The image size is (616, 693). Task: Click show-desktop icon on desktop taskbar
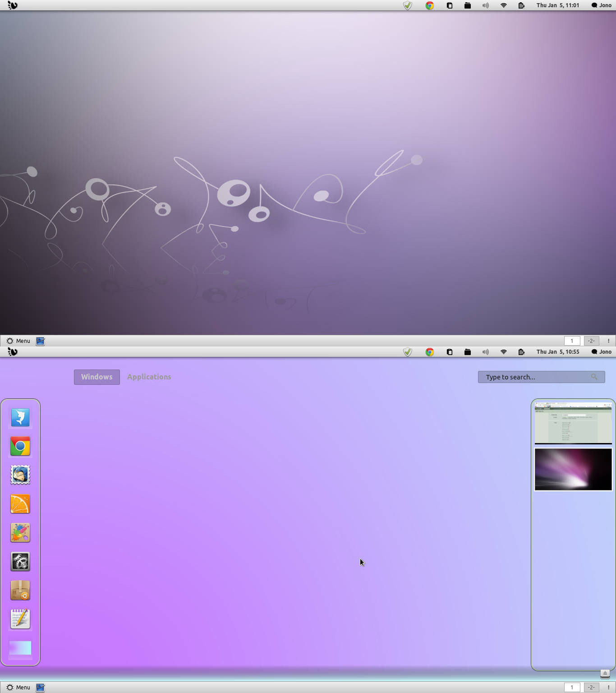tap(40, 341)
